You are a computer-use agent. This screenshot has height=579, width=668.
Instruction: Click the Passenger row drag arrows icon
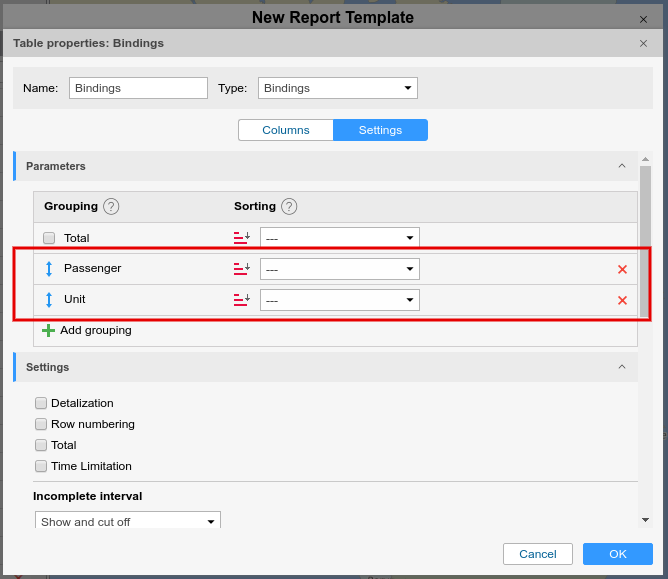pyautogui.click(x=49, y=269)
